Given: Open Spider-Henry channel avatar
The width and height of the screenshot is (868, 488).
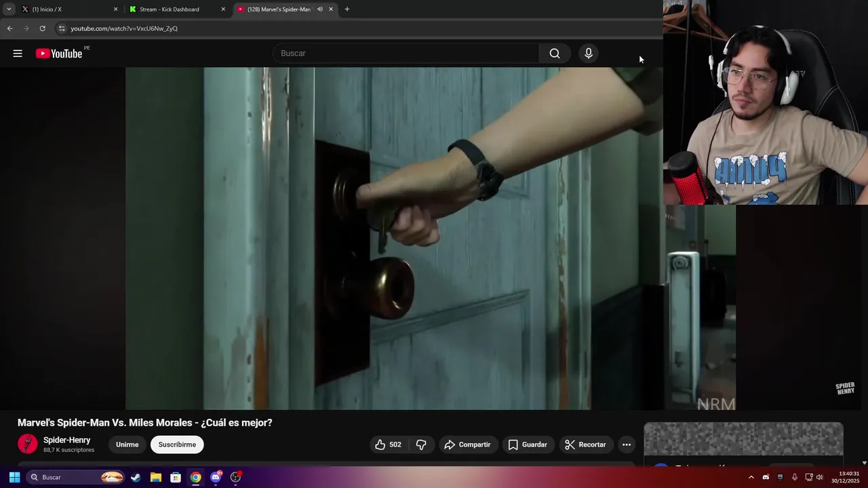Looking at the screenshot, I should click(27, 444).
